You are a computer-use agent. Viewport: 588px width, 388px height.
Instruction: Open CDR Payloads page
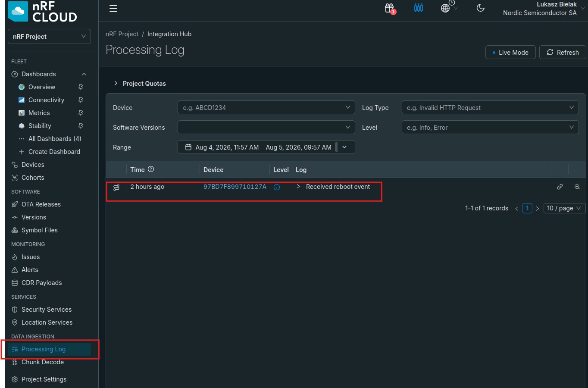(x=41, y=283)
